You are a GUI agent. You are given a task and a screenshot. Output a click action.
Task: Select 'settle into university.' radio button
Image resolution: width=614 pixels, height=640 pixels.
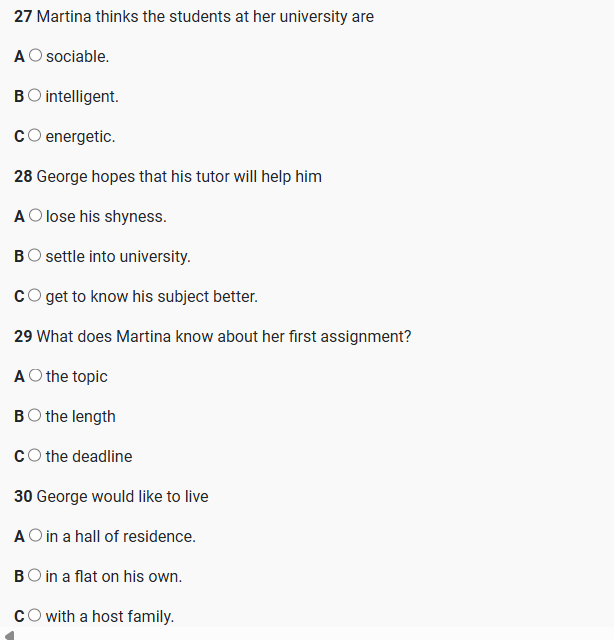pos(36,256)
